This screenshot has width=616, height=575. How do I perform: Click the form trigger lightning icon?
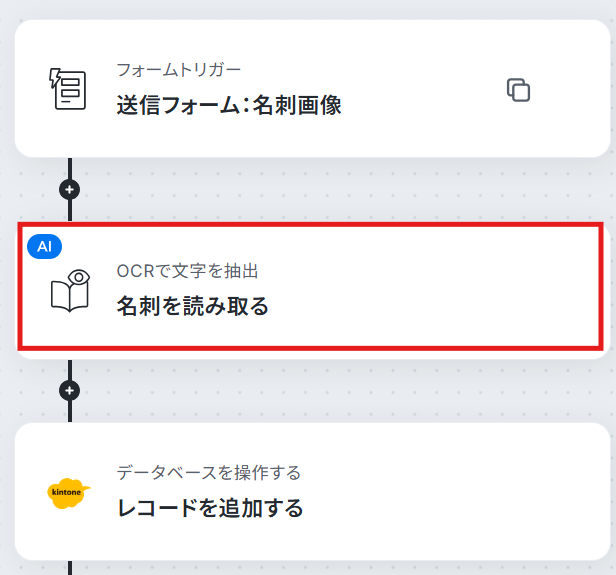(x=68, y=89)
